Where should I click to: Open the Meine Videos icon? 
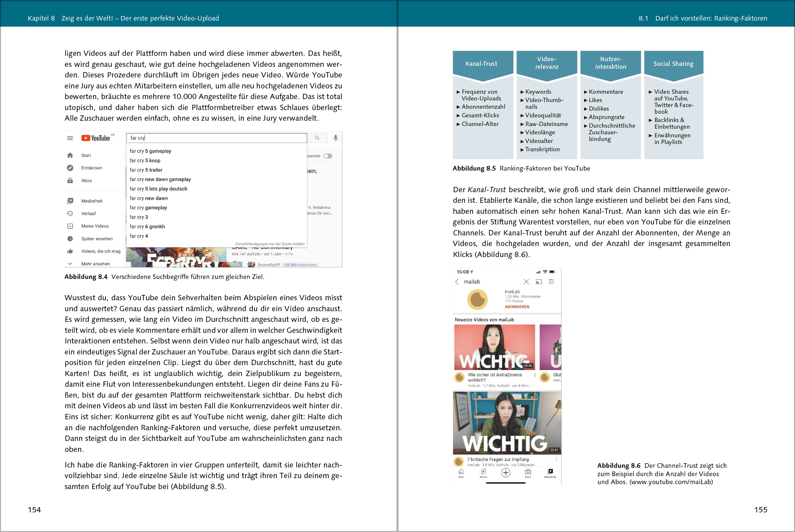[x=70, y=226]
